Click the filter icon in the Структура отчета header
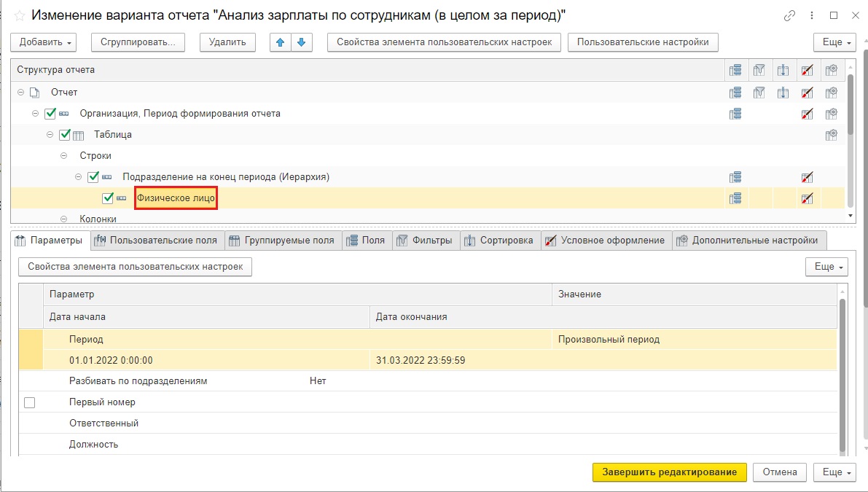 click(759, 70)
